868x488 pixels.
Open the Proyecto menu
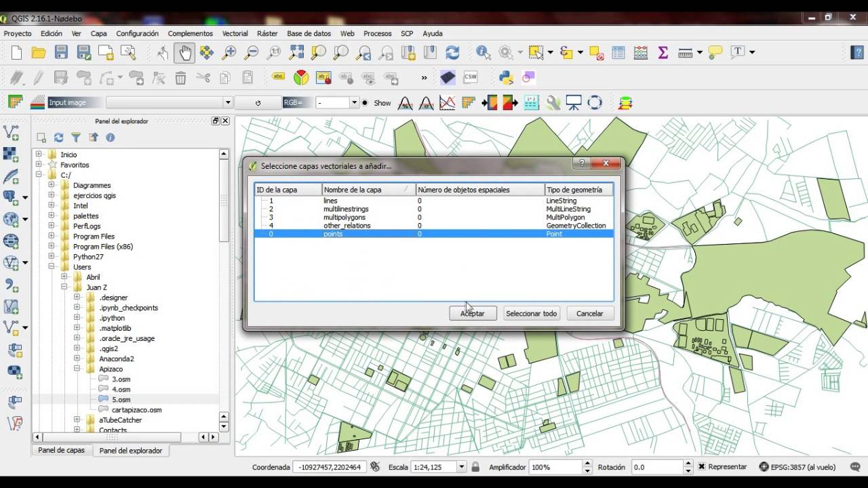18,33
